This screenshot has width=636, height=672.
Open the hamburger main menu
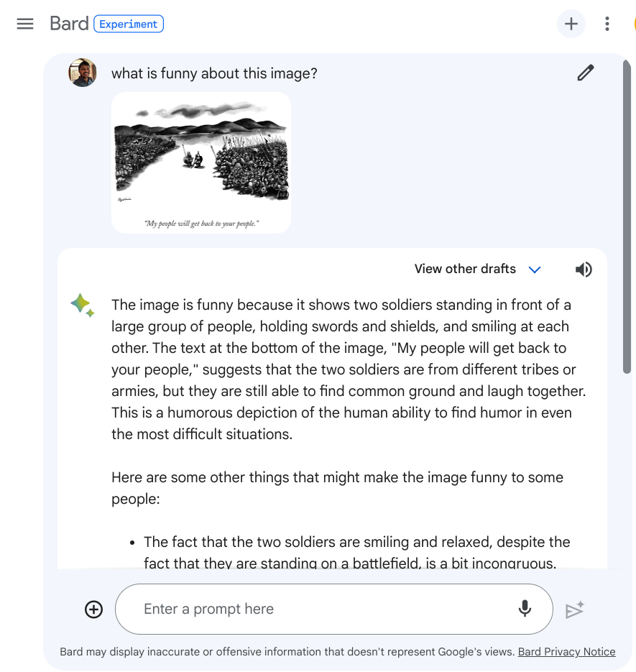coord(25,24)
